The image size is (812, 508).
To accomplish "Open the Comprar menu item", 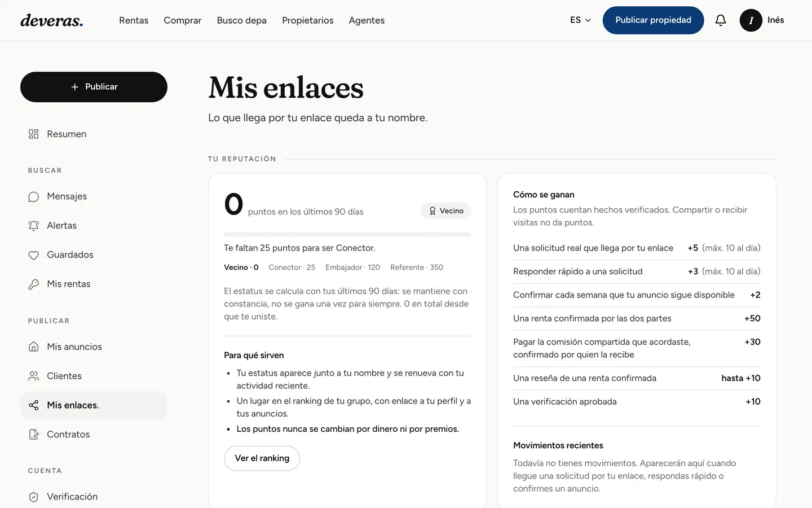I will click(183, 20).
